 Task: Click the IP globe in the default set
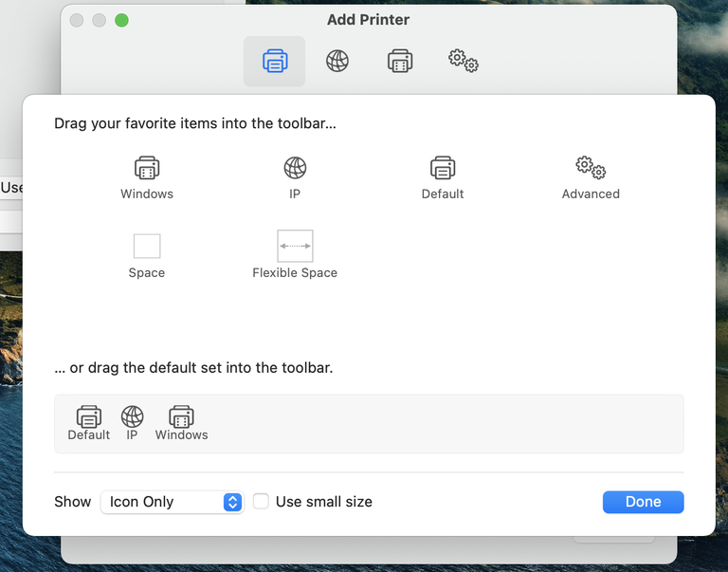click(133, 415)
